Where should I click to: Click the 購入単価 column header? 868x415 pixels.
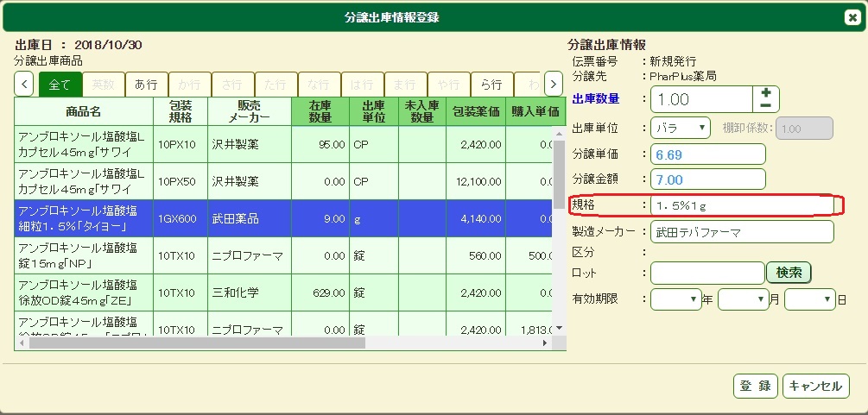tap(535, 111)
